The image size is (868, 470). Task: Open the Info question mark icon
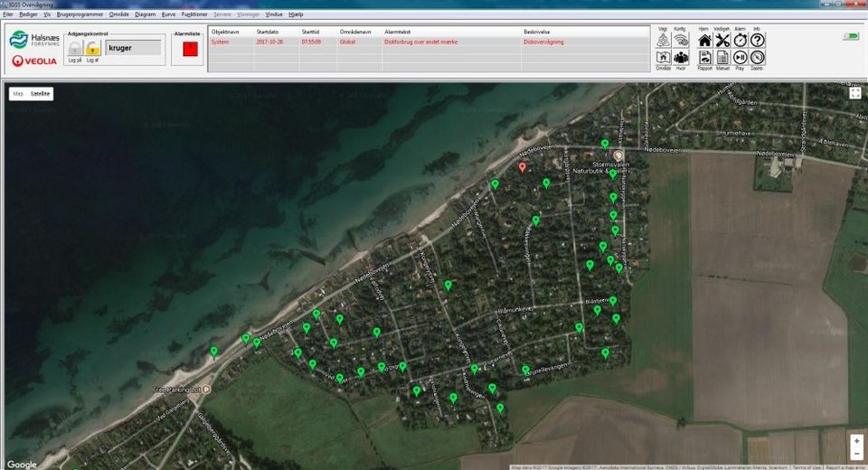pyautogui.click(x=757, y=40)
